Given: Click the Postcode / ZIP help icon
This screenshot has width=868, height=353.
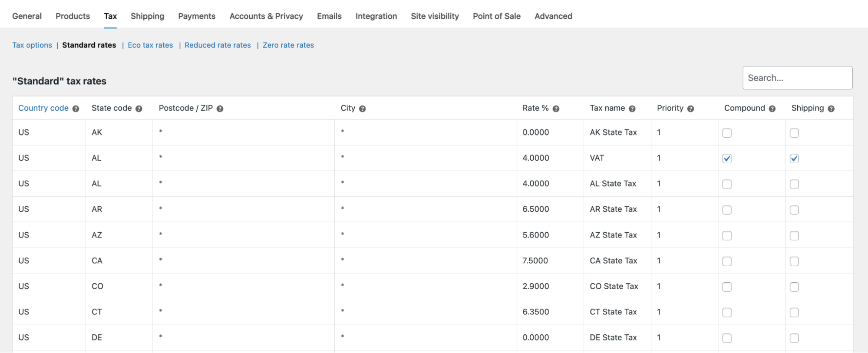Looking at the screenshot, I should click(220, 109).
